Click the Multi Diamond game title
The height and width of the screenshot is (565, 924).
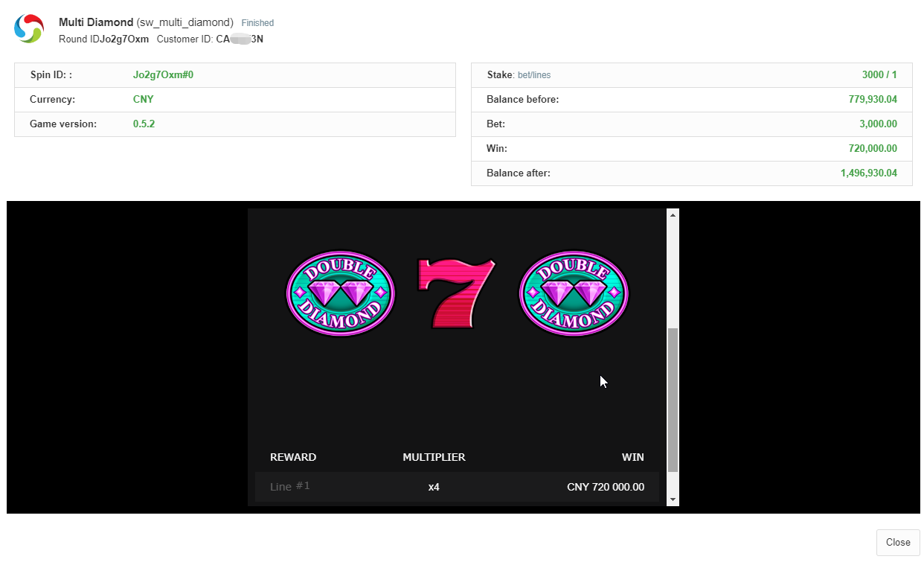96,22
